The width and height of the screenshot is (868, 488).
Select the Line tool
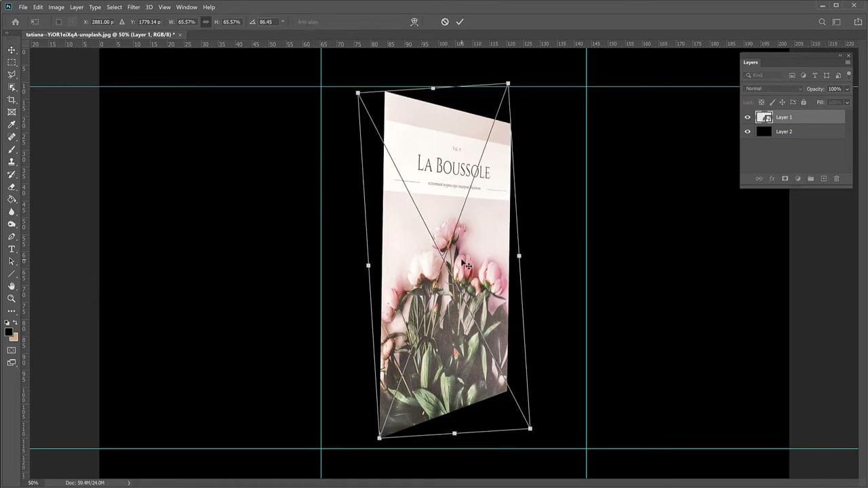(12, 274)
